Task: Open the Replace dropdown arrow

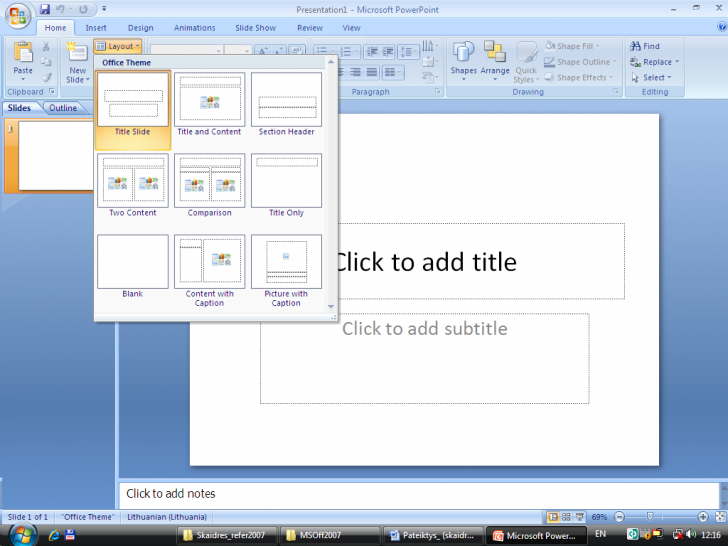Action: point(677,62)
